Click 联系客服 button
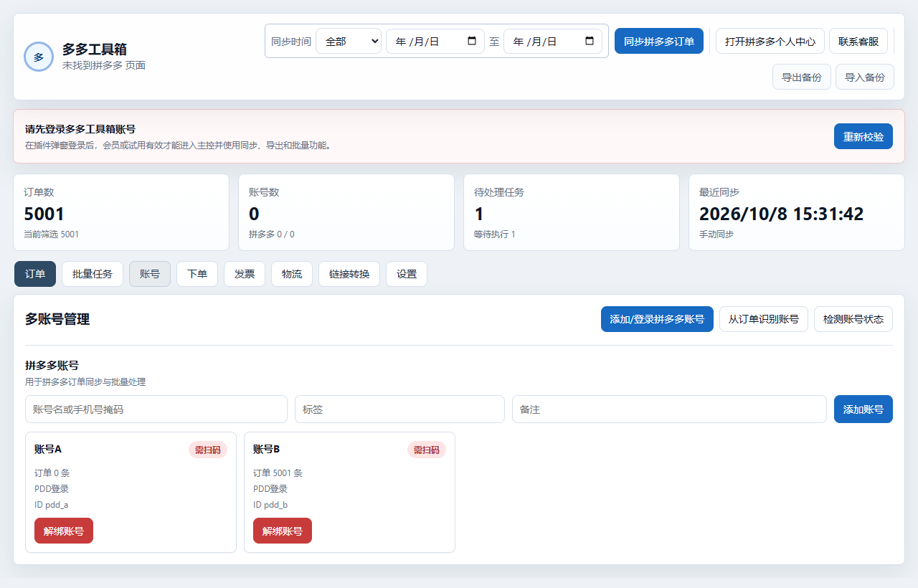The image size is (918, 588). point(858,41)
